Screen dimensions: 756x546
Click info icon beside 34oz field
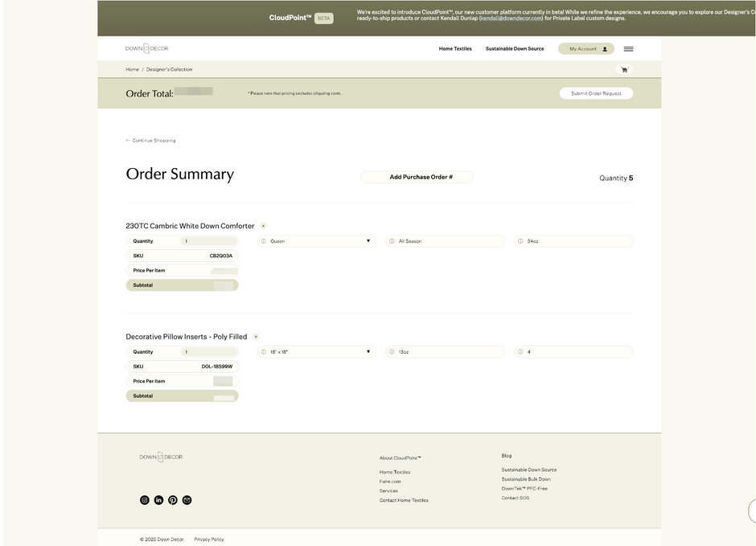(520, 241)
